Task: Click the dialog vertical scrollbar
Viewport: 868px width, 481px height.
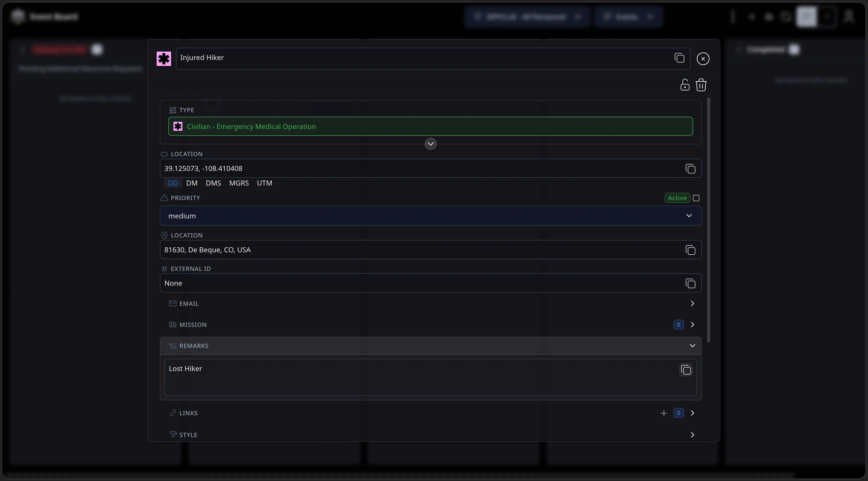Action: click(x=709, y=220)
